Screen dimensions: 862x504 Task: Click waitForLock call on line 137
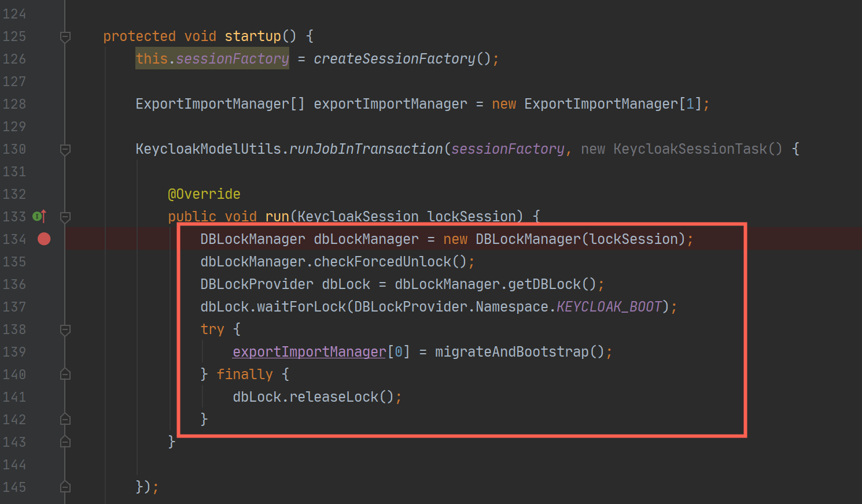coord(301,307)
